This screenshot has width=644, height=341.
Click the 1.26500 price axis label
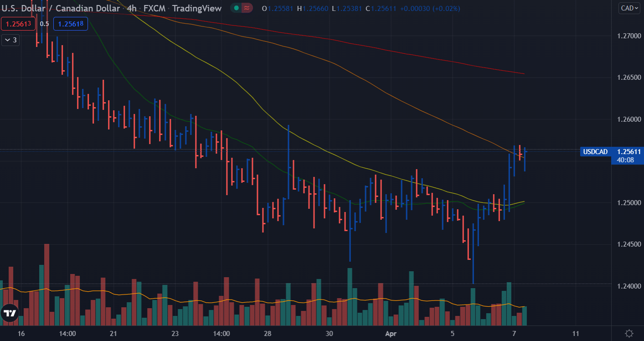point(629,77)
